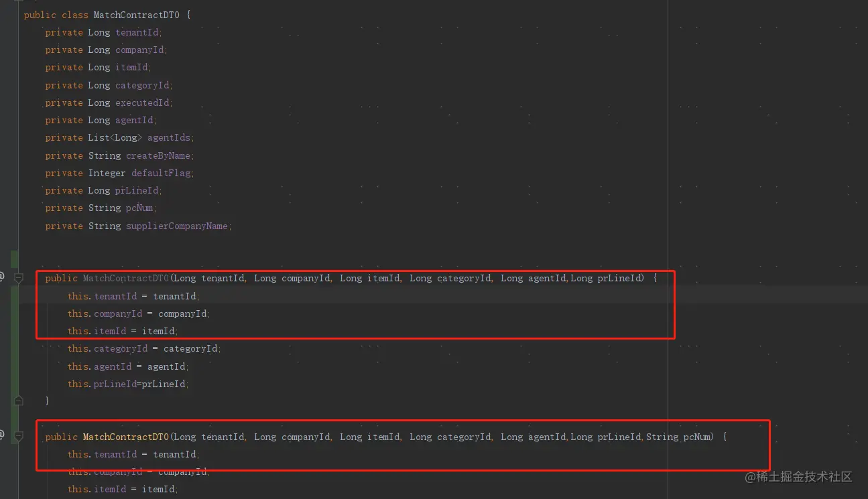868x499 pixels.
Task: Select the createByName field name
Action: (x=159, y=155)
